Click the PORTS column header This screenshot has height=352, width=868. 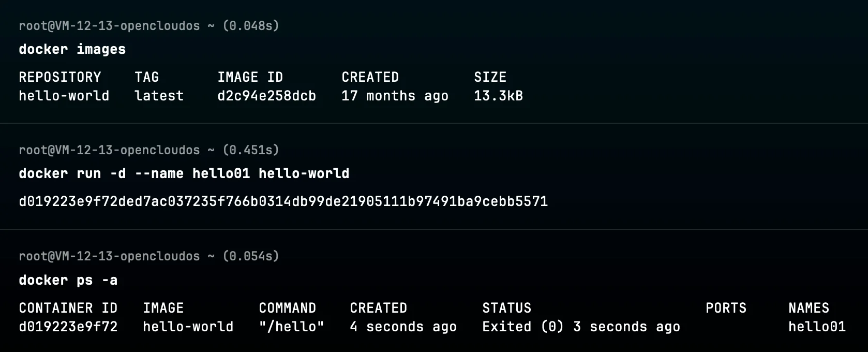726,308
